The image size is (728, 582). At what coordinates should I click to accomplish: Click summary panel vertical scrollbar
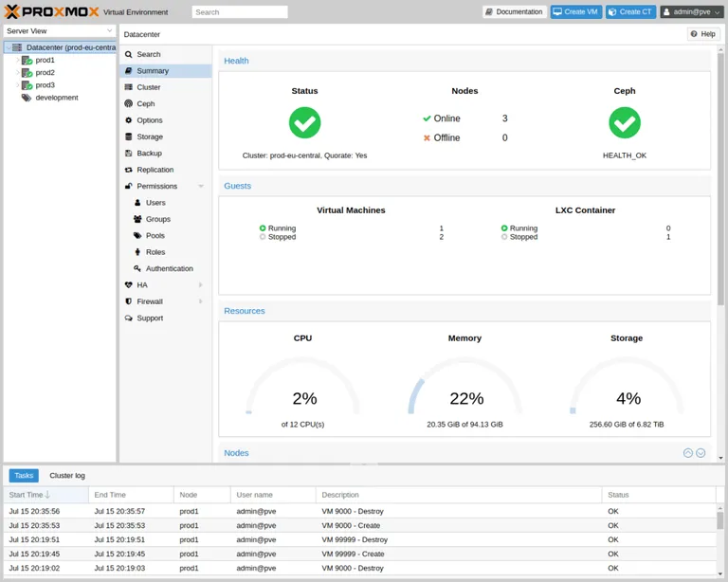[x=720, y=179]
